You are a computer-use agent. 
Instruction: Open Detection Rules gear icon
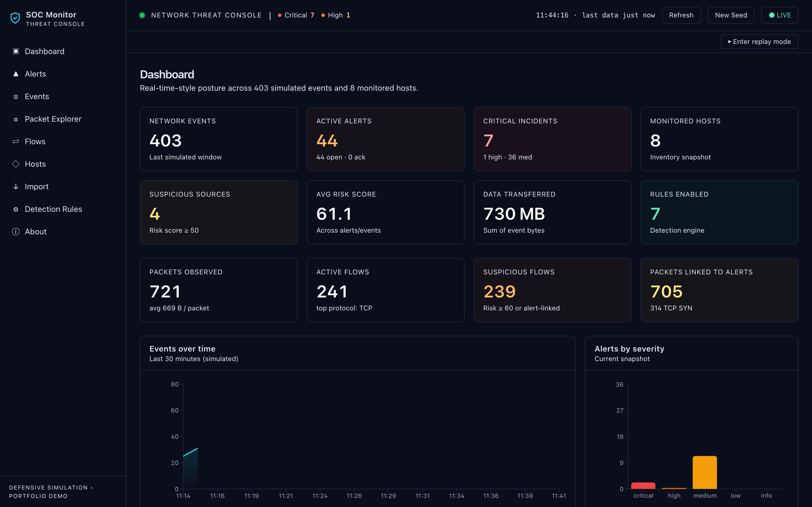tap(16, 209)
